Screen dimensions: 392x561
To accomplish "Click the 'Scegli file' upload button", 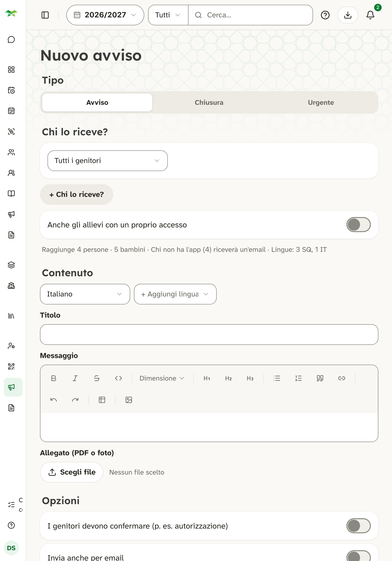I will (72, 472).
